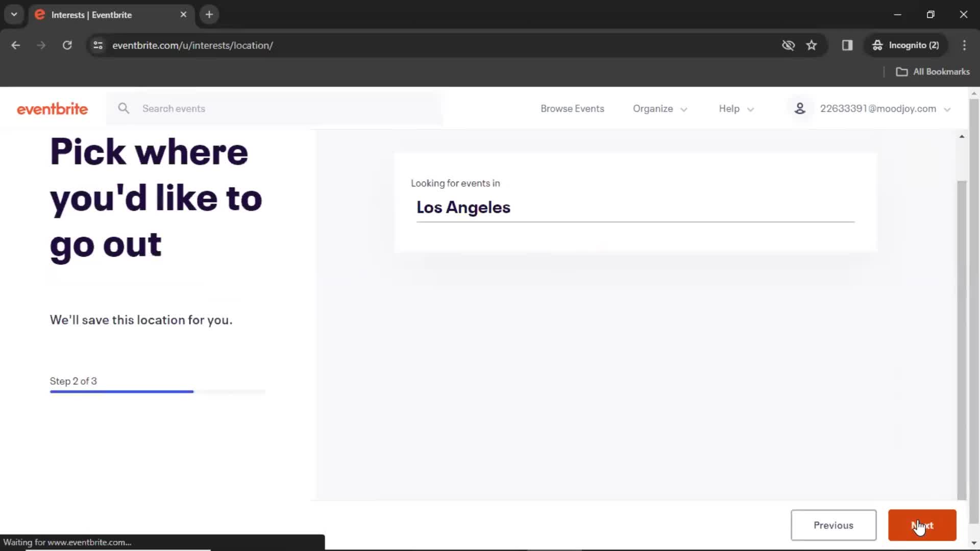Click the device/responsive view icon
This screenshot has width=980, height=551.
847,44
